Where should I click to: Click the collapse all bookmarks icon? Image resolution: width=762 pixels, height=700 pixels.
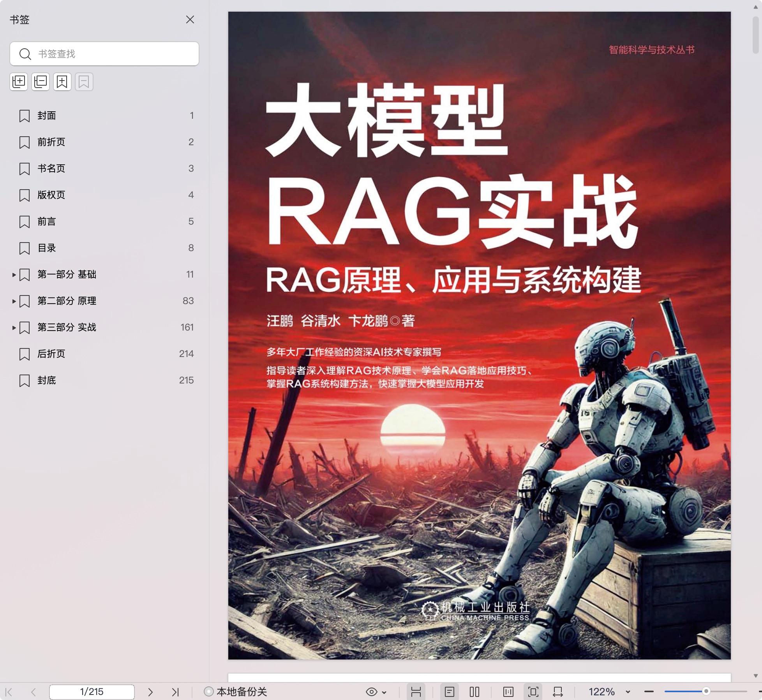coord(41,82)
